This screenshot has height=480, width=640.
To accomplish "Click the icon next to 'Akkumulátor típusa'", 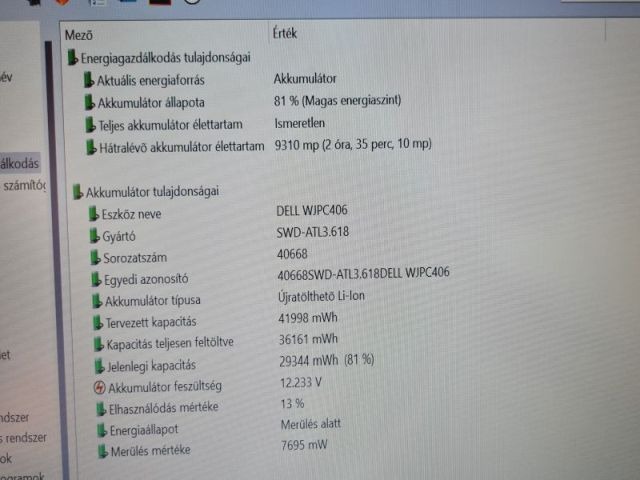I will click(97, 301).
